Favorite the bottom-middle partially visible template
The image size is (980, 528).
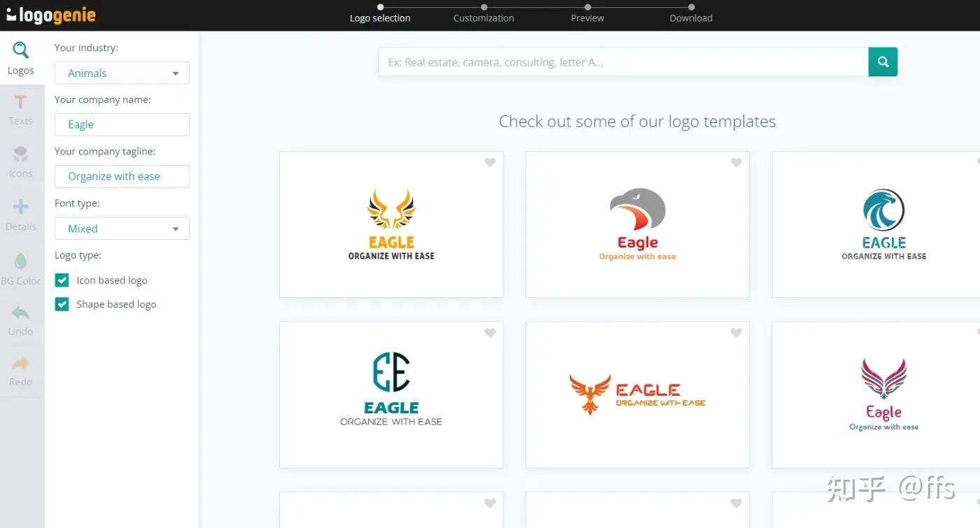tap(736, 503)
